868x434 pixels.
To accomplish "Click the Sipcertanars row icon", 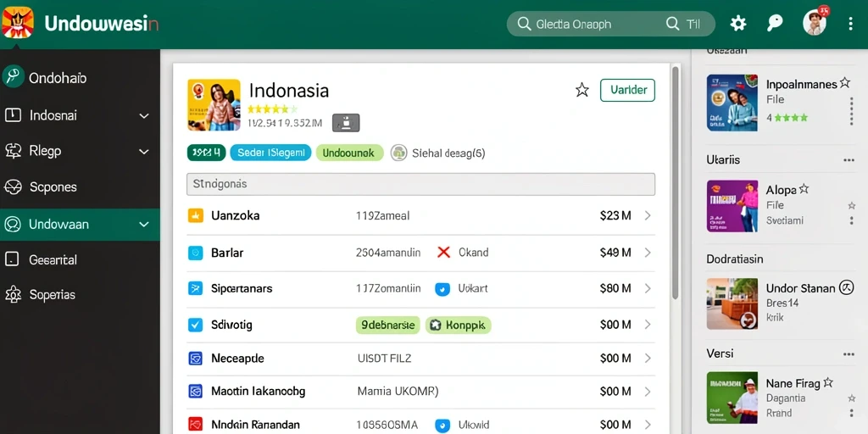I will coord(196,288).
